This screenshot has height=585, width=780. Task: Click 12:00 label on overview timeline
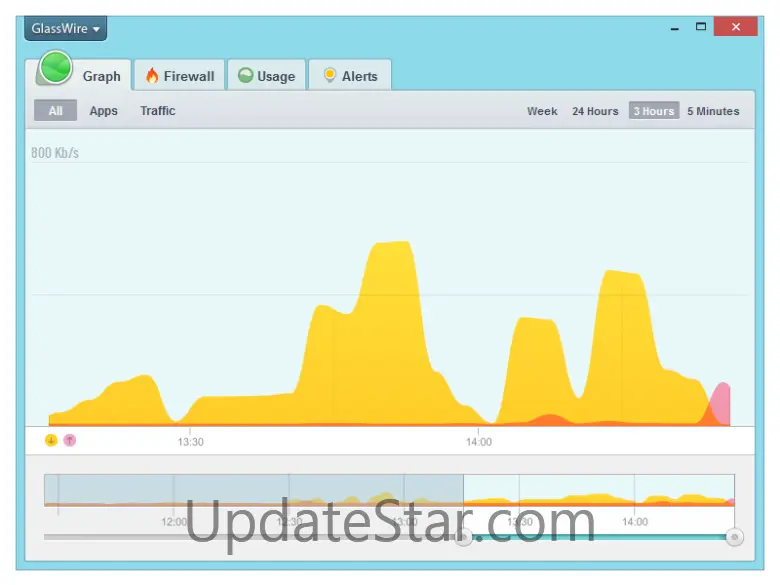pos(174,522)
